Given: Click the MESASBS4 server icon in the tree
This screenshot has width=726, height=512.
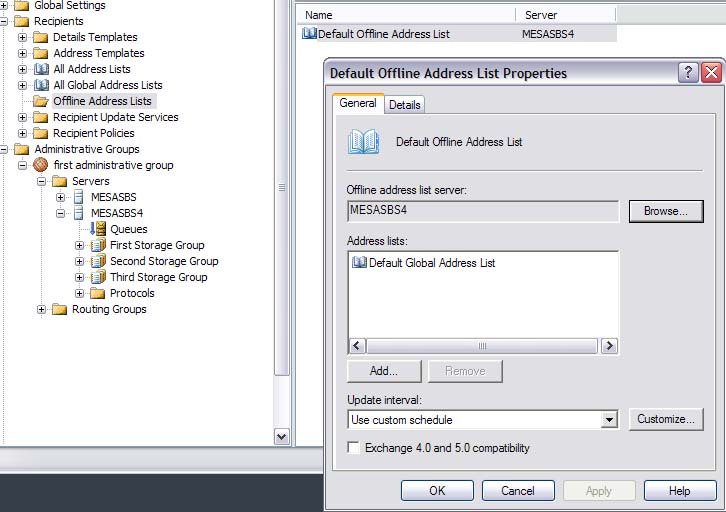Looking at the screenshot, I should tap(79, 213).
